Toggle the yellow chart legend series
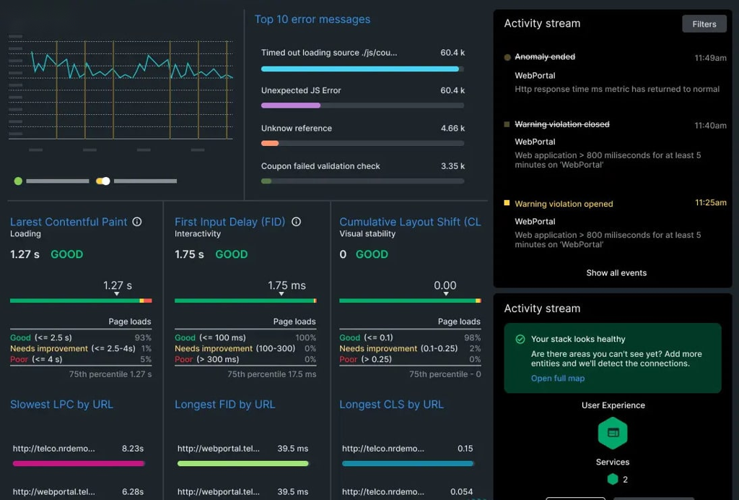The height and width of the screenshot is (500, 739). pyautogui.click(x=103, y=181)
